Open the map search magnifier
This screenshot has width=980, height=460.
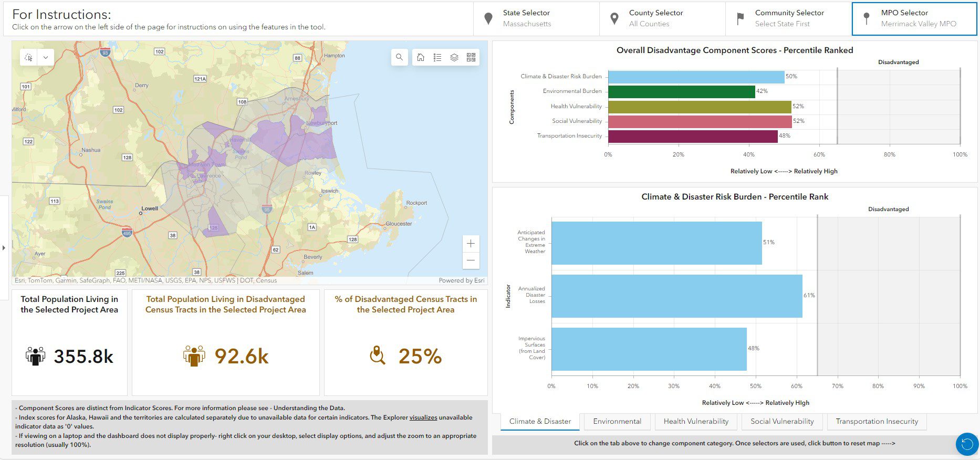coord(399,57)
